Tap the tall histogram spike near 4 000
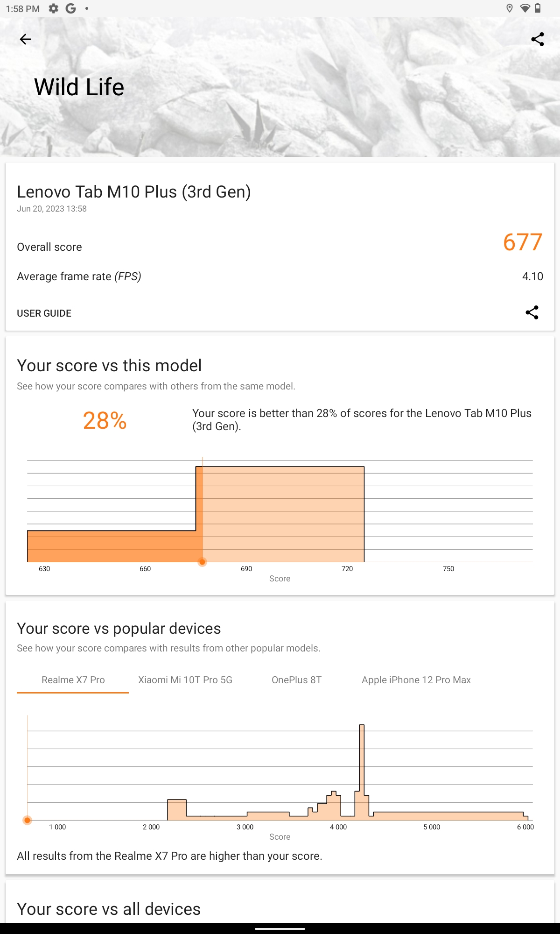This screenshot has height=934, width=560. tap(362, 771)
